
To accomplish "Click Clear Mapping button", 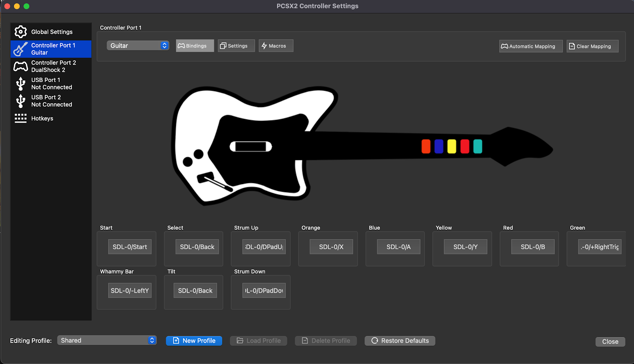I will coord(592,46).
